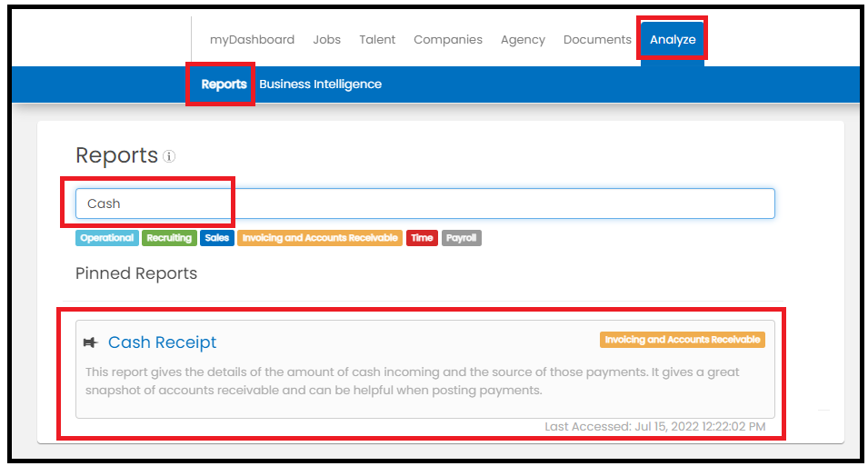Screen dimensions: 868x466
Task: Click the Analyze tab
Action: (x=673, y=40)
